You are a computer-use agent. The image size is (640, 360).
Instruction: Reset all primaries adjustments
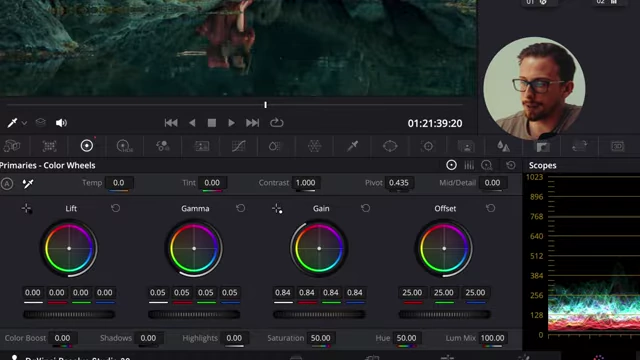click(511, 165)
